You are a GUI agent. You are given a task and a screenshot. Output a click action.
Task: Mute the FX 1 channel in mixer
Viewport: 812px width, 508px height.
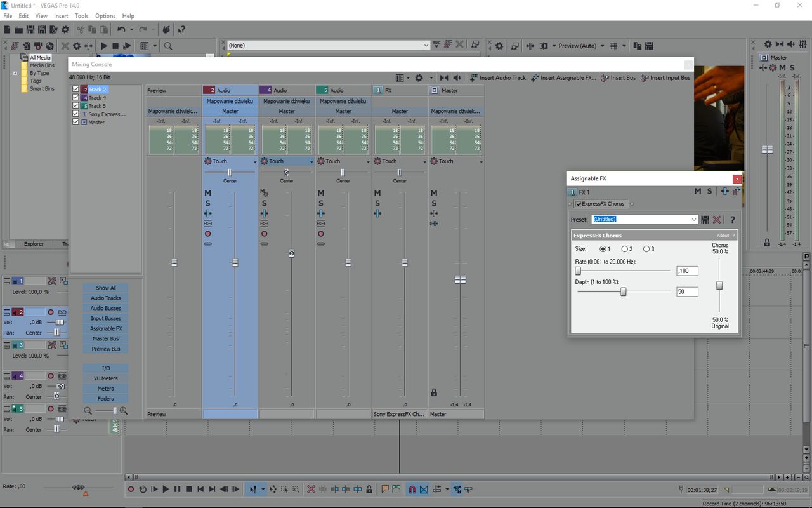tap(377, 193)
